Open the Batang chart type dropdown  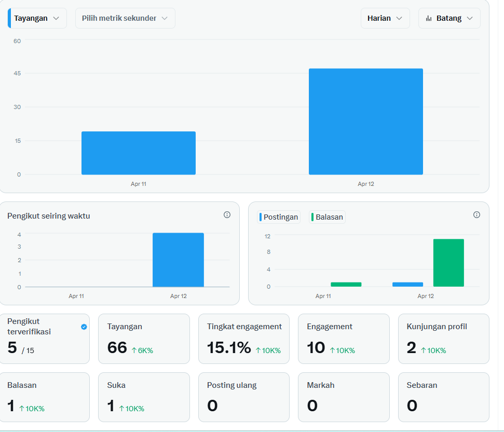(x=449, y=18)
